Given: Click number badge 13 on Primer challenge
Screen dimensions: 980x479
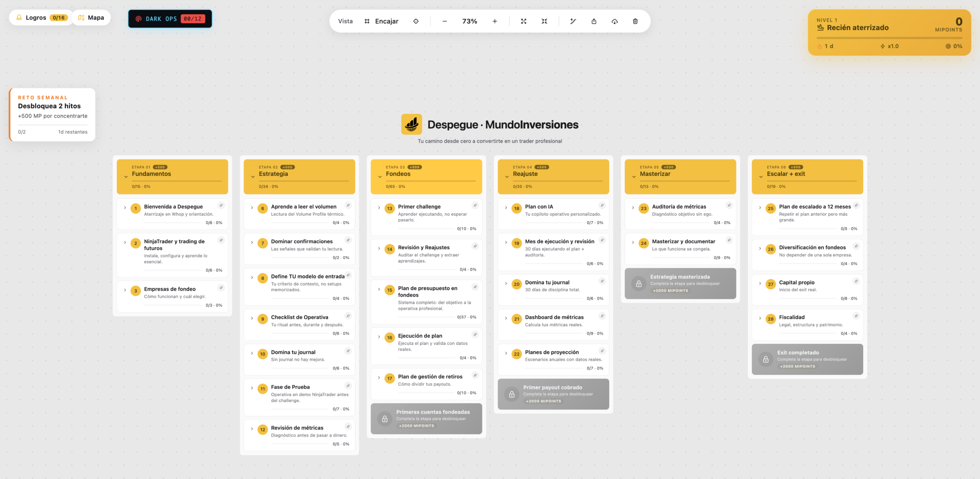Looking at the screenshot, I should coord(389,208).
